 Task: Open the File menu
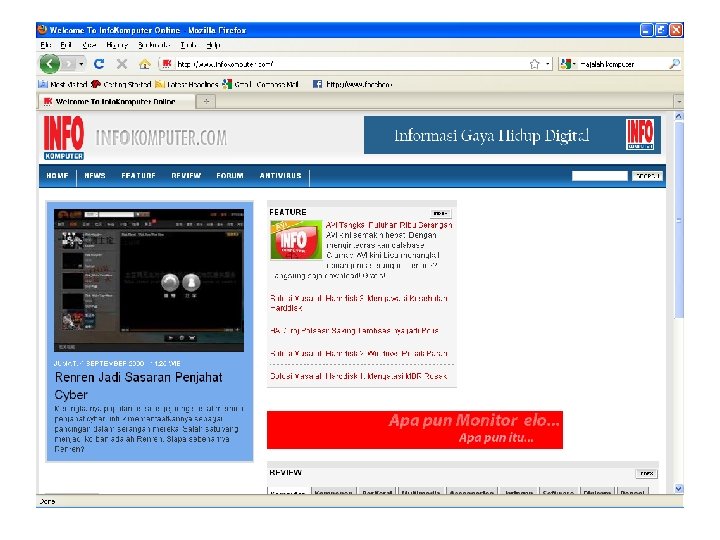point(45,45)
